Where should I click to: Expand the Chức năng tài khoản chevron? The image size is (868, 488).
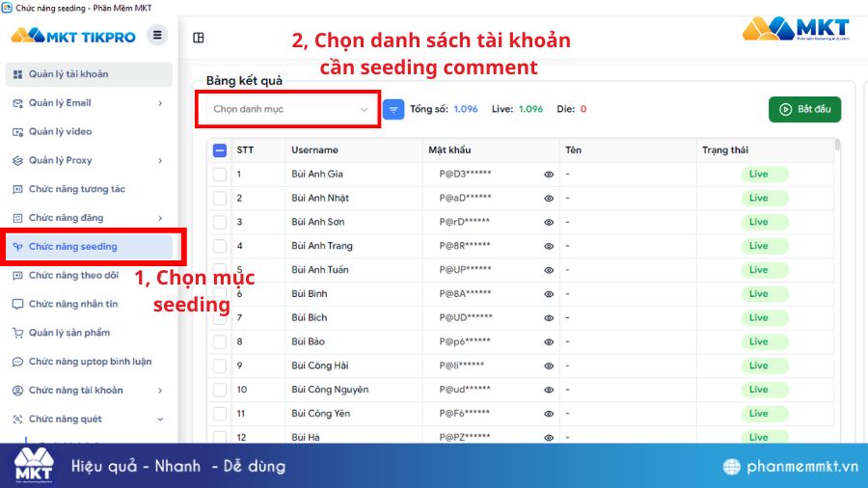[160, 391]
